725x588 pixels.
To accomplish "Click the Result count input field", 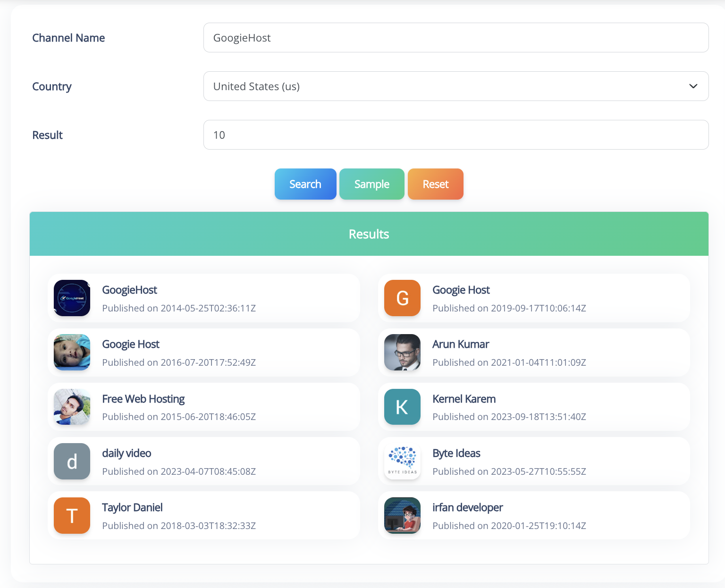I will (455, 135).
